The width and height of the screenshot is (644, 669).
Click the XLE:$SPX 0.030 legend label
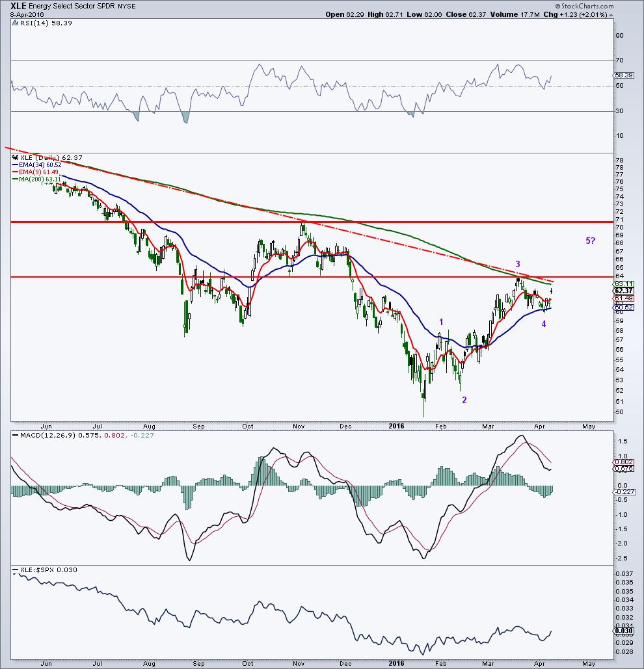(46, 570)
